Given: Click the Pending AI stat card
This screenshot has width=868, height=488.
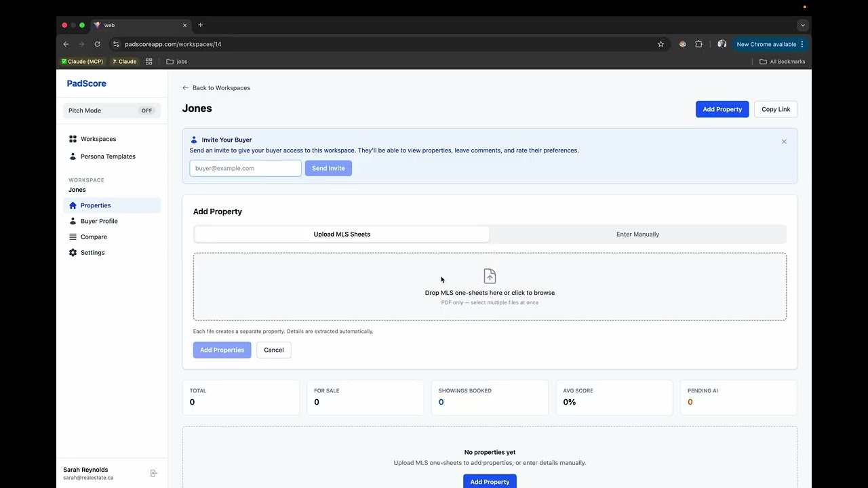Looking at the screenshot, I should (x=738, y=397).
